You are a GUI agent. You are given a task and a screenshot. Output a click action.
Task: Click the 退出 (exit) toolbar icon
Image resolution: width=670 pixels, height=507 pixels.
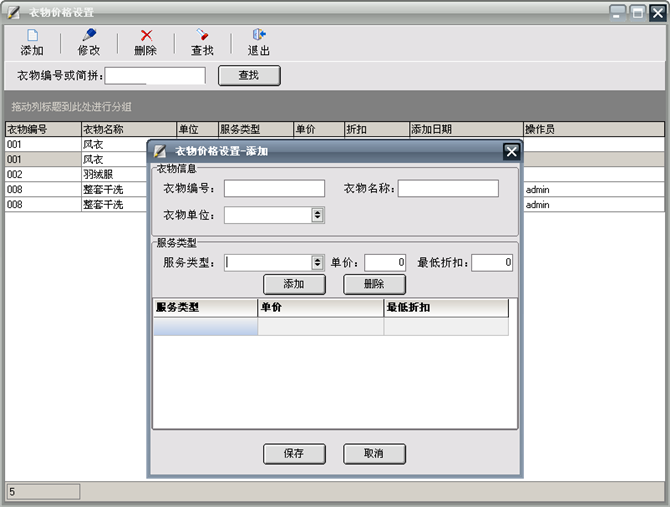pyautogui.click(x=259, y=35)
